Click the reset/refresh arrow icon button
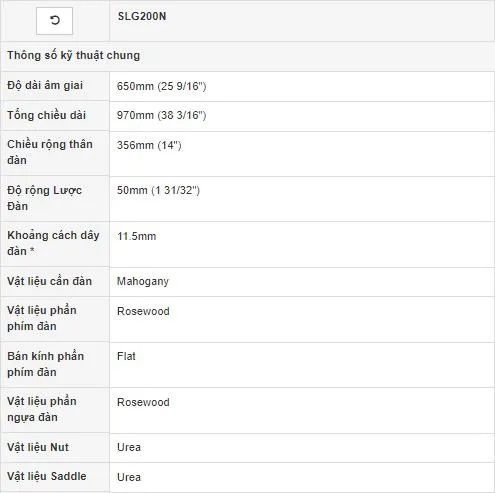Image resolution: width=495 pixels, height=493 pixels. [x=54, y=21]
